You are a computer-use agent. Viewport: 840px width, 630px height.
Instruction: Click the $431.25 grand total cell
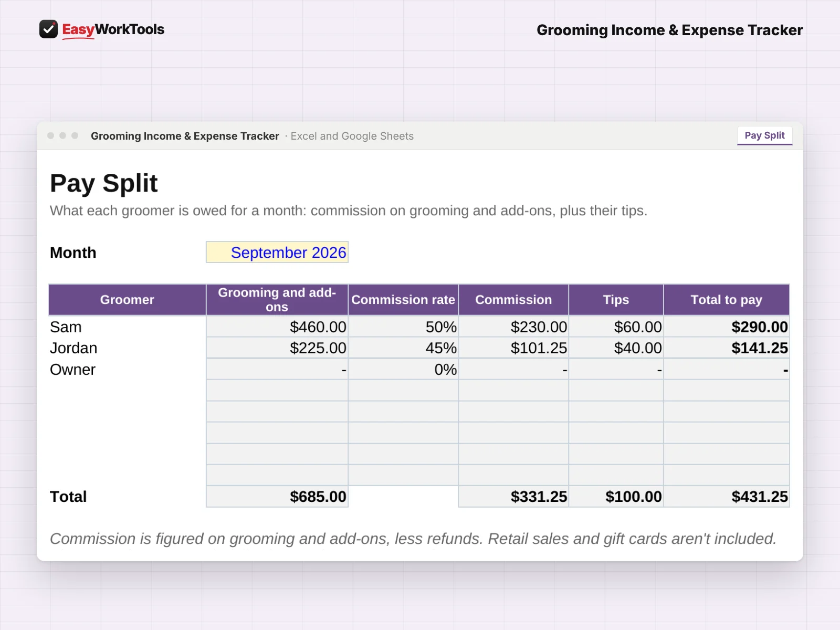[x=727, y=497]
